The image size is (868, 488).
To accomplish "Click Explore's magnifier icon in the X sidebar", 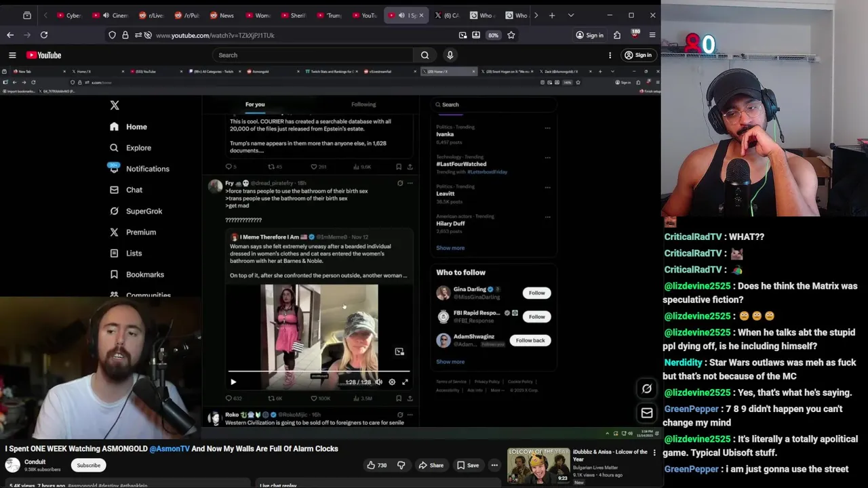I will tap(114, 148).
